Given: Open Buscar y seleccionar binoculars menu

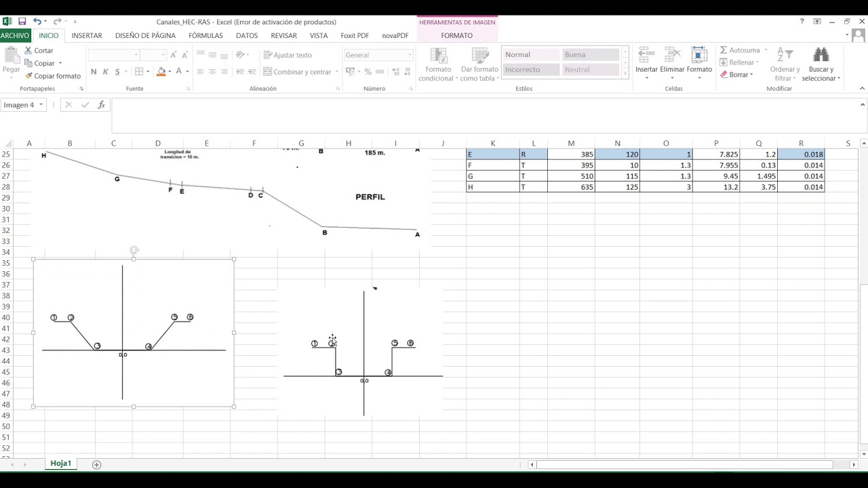Looking at the screenshot, I should point(821,64).
